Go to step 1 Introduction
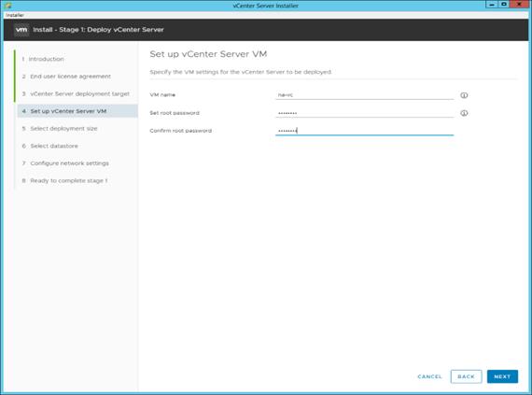Screen dimensions: 532x395 (x=43, y=59)
